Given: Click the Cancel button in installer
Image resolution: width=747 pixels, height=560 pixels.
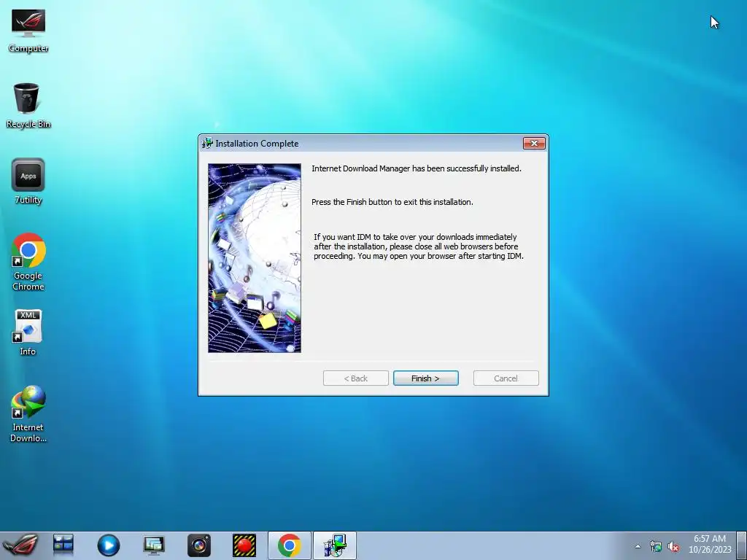Looking at the screenshot, I should coord(506,378).
